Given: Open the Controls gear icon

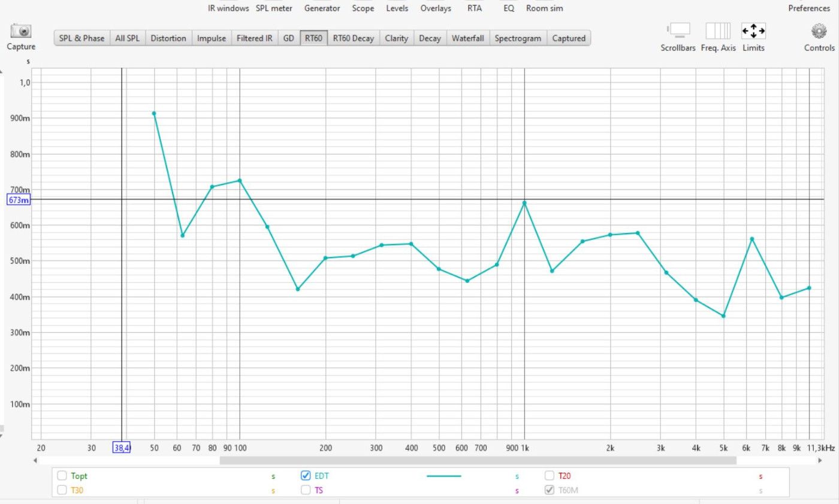Looking at the screenshot, I should tap(819, 31).
